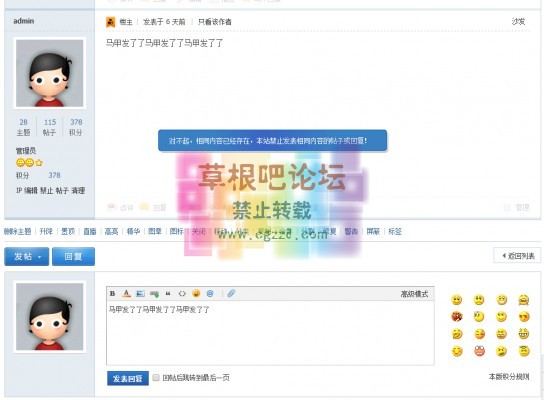This screenshot has width=544, height=400.
Task: Insert a link using the editor toolbar
Action: (x=154, y=294)
